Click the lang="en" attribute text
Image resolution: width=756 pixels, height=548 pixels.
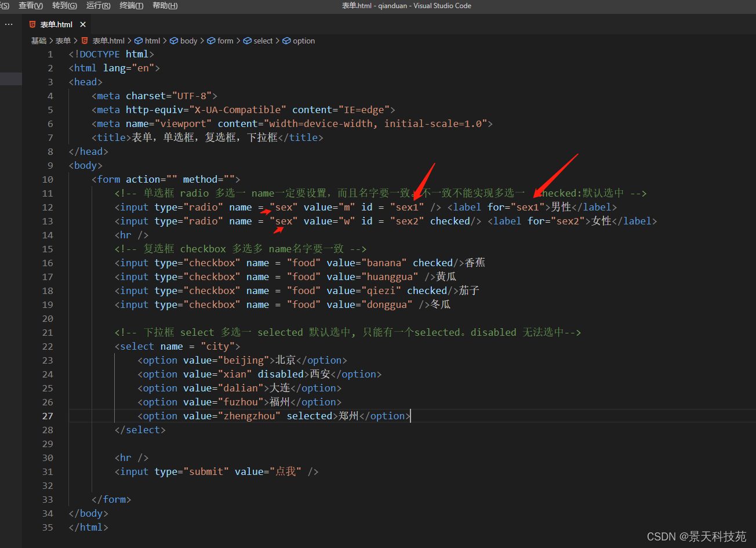tap(129, 68)
